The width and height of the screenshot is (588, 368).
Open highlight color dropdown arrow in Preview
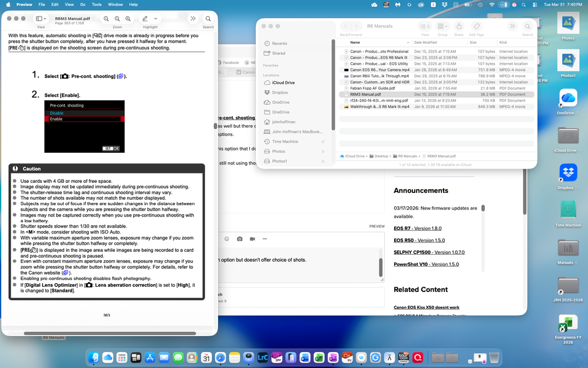coord(156,18)
